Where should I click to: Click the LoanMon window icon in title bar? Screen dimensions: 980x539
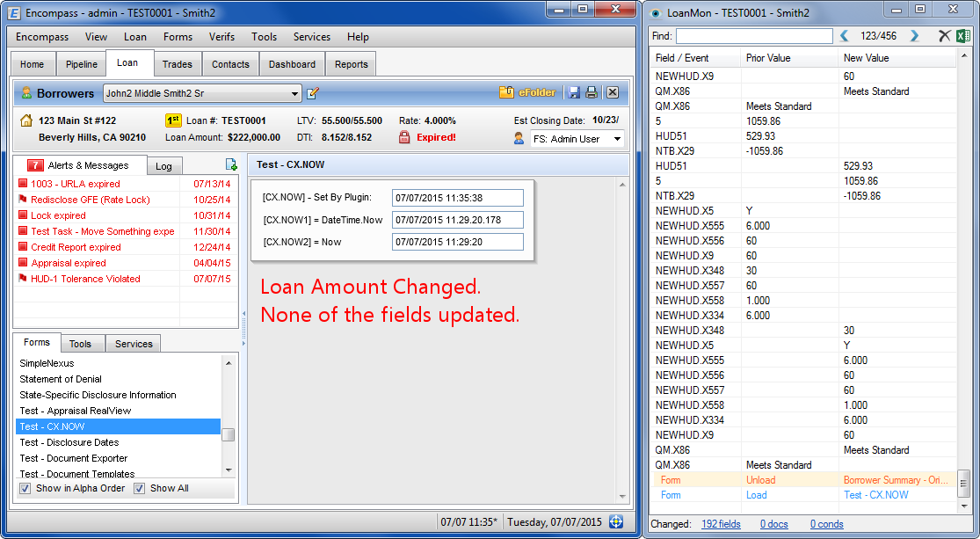tap(656, 13)
